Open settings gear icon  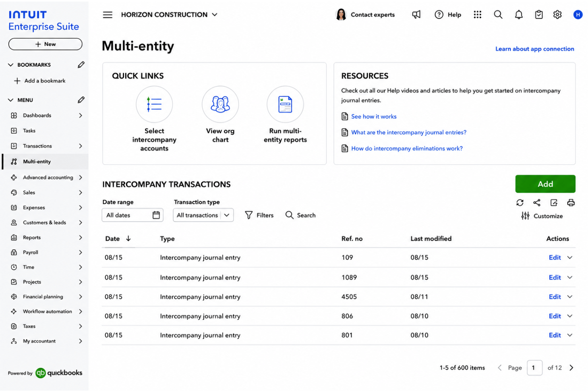pos(557,15)
